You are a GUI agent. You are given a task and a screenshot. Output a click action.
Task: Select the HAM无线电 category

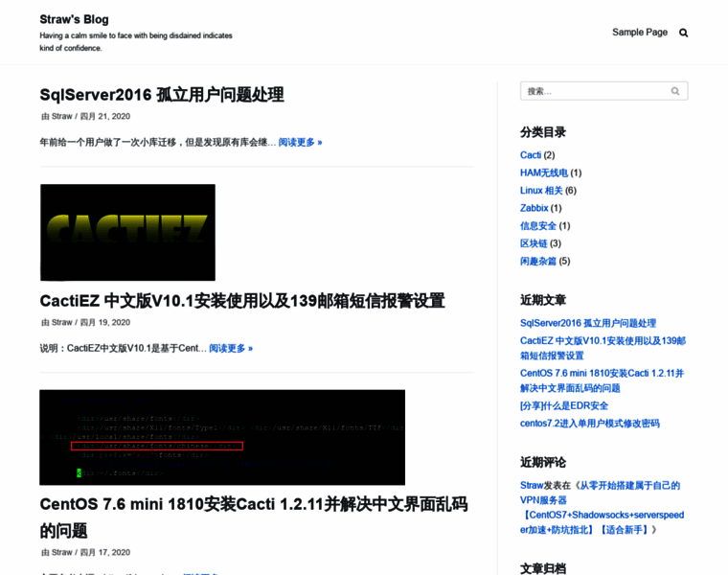click(x=544, y=172)
